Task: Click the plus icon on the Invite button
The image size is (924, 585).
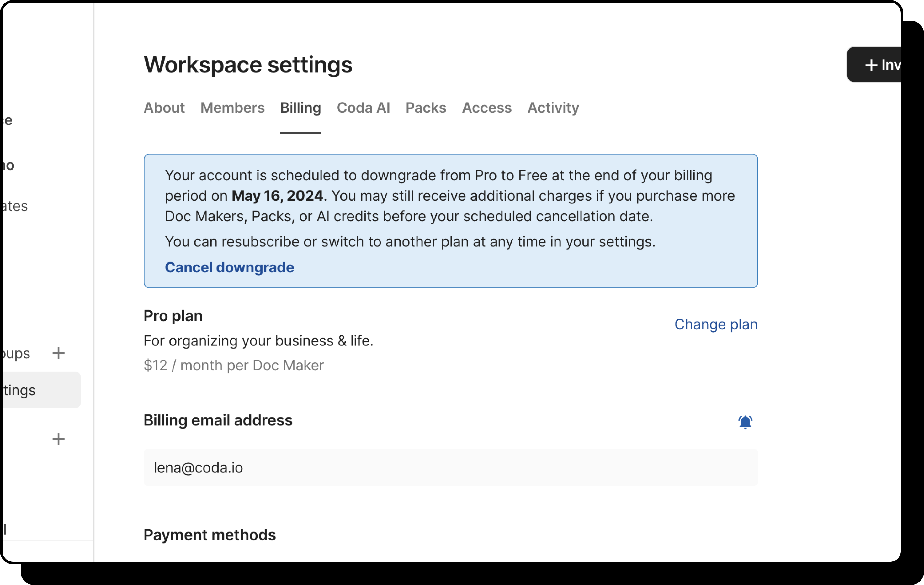Action: point(871,65)
